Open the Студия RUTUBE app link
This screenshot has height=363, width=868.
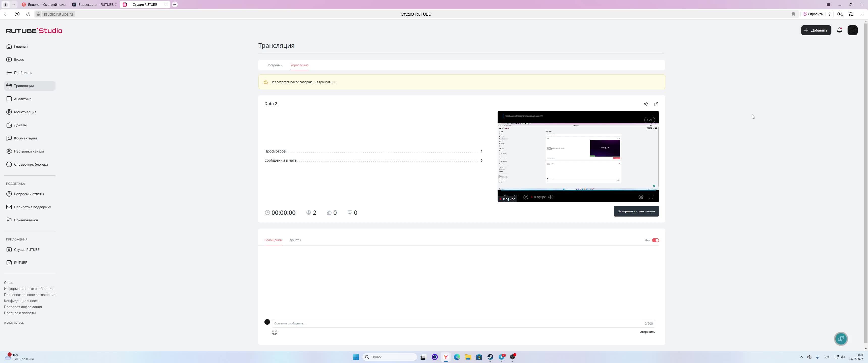tap(30, 250)
